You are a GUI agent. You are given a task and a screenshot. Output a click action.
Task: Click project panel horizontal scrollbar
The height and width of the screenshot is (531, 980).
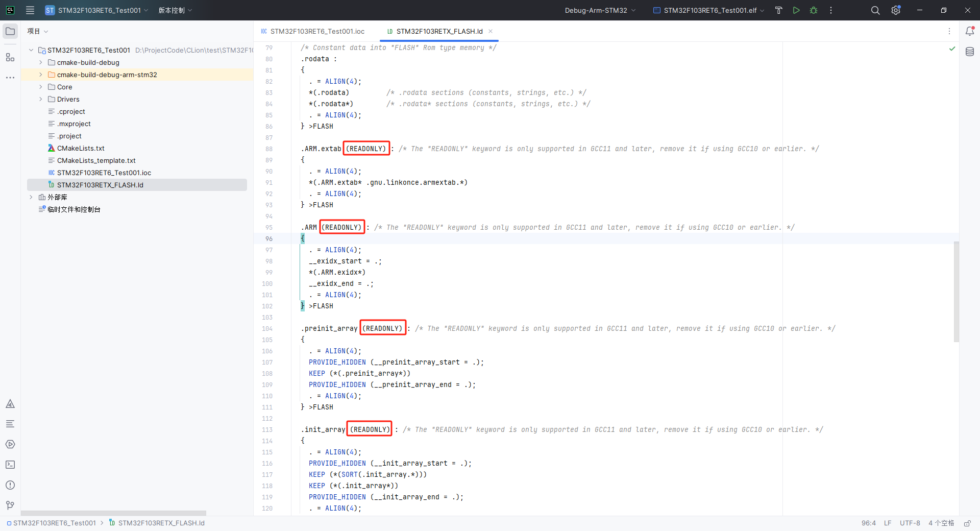tap(113, 513)
